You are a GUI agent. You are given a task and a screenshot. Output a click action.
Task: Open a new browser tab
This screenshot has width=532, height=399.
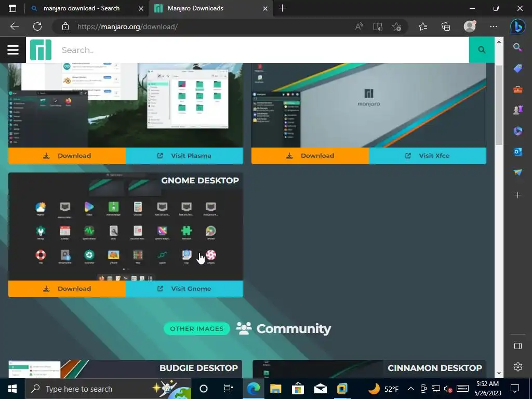[282, 8]
